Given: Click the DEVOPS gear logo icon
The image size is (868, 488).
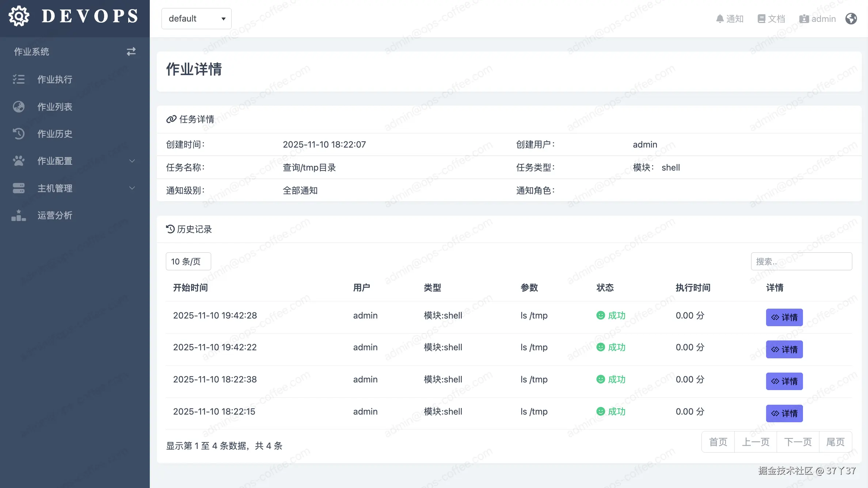Looking at the screenshot, I should tap(19, 16).
